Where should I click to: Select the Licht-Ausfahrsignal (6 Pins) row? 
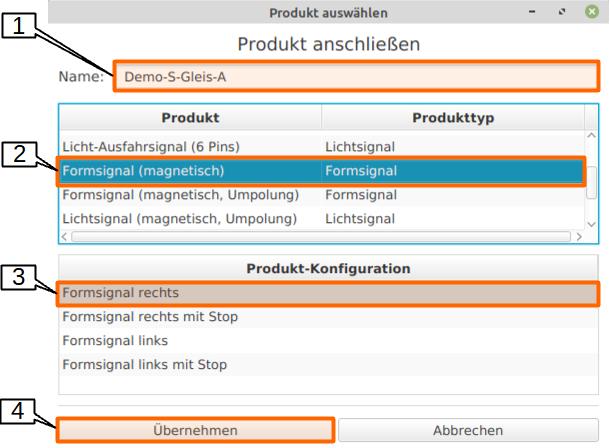click(190, 147)
